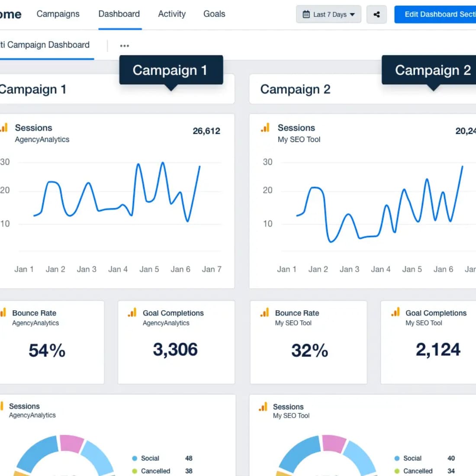
Task: Switch to the Campaigns tab
Action: coord(58,14)
